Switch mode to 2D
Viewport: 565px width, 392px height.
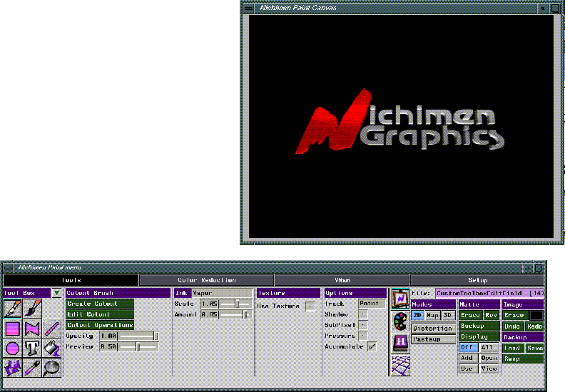tap(417, 315)
